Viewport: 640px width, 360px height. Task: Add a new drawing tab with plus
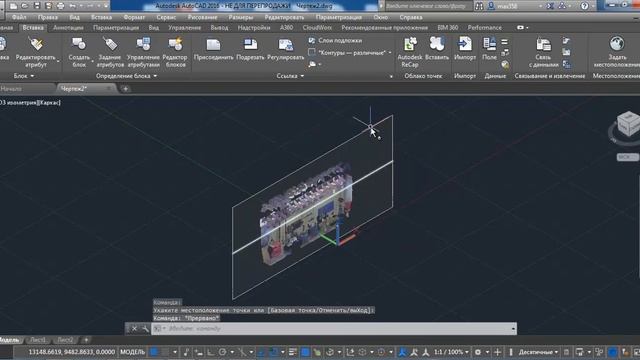tap(126, 89)
